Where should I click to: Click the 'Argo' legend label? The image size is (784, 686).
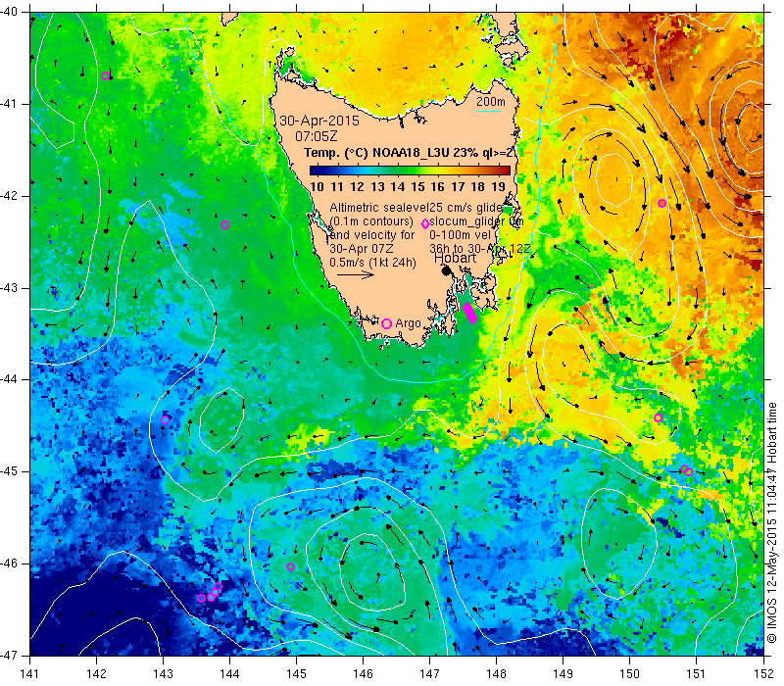(x=408, y=323)
